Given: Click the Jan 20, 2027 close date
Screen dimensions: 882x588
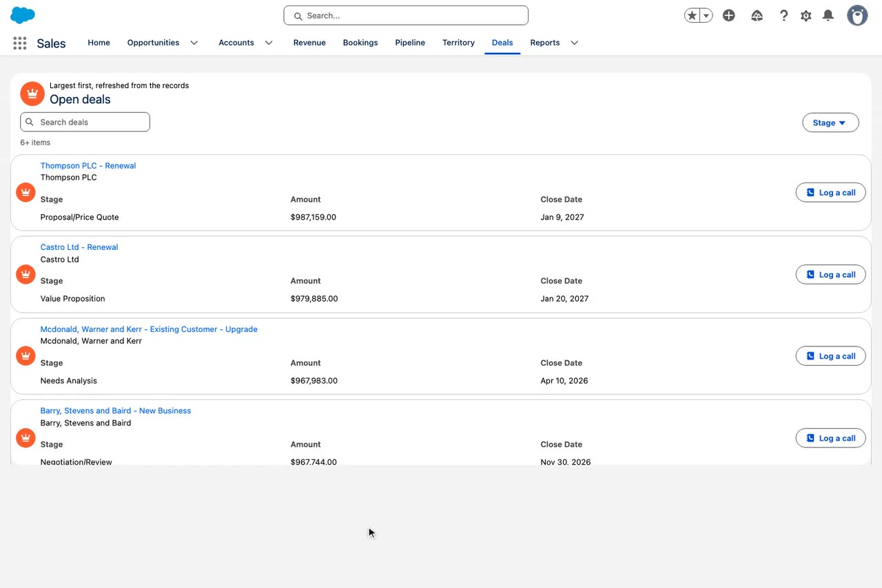Looking at the screenshot, I should pyautogui.click(x=565, y=299).
